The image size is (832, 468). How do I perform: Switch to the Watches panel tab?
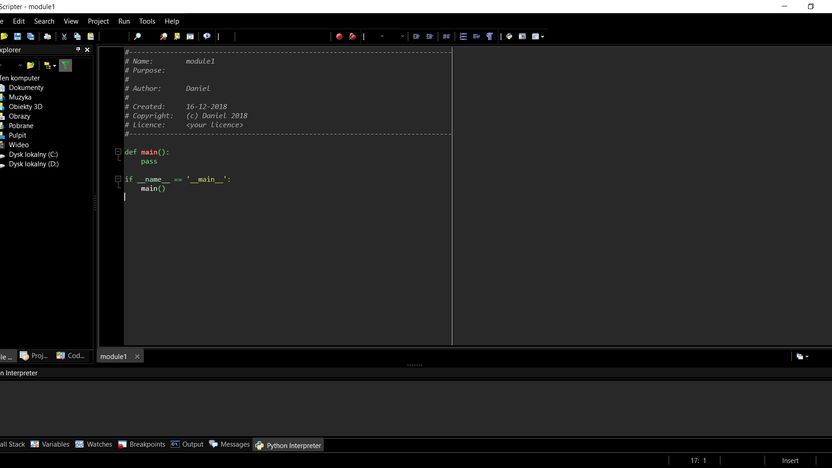(94, 445)
